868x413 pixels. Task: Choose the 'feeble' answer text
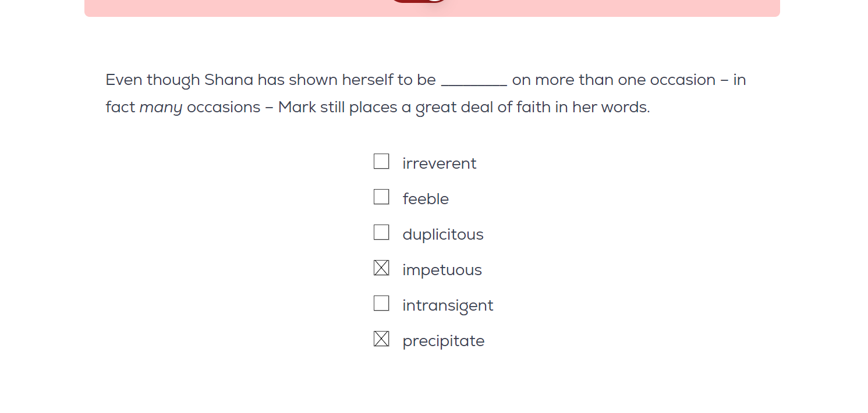pos(426,199)
